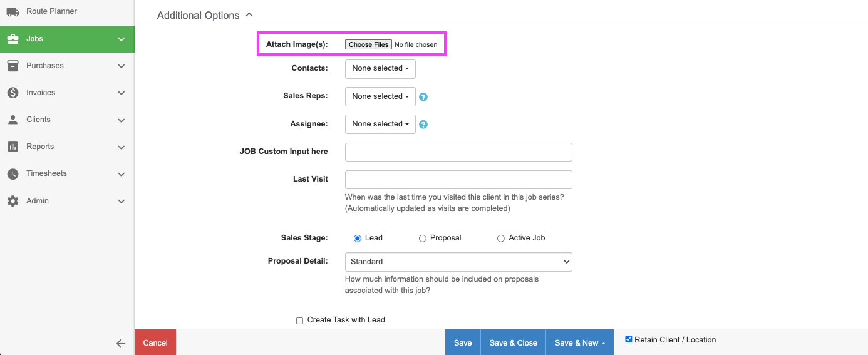The image size is (868, 355).
Task: Click the Save & Close button
Action: 513,342
